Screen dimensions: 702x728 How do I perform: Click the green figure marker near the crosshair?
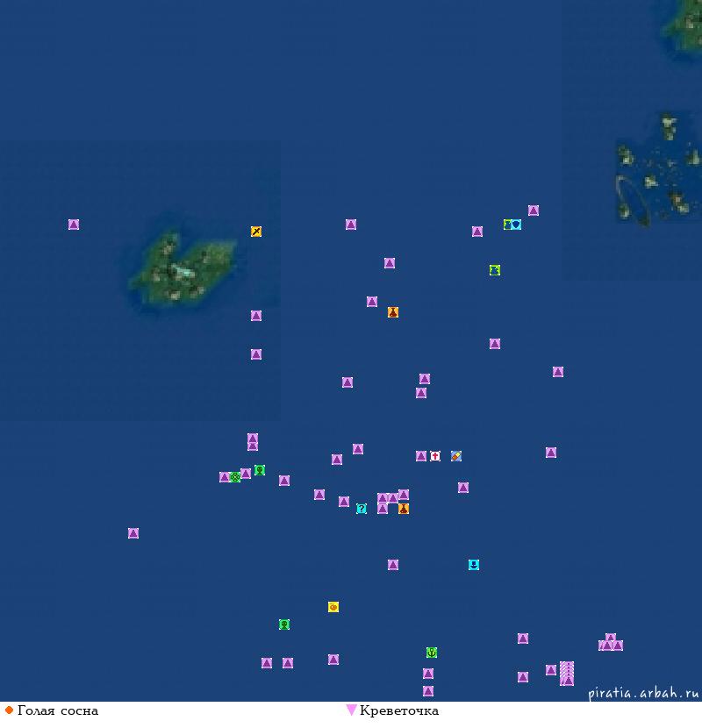coord(259,470)
